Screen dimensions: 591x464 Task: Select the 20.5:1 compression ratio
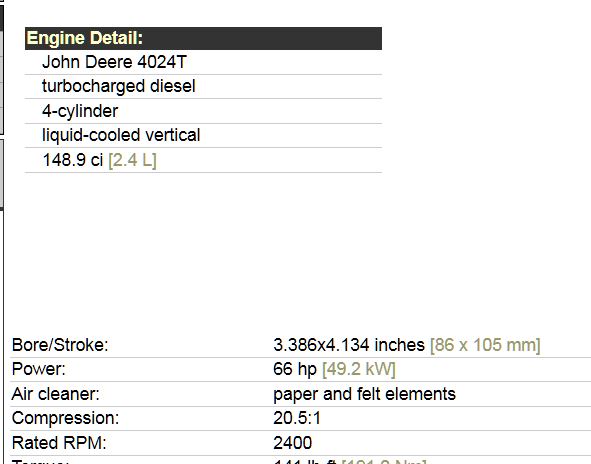coord(297,418)
